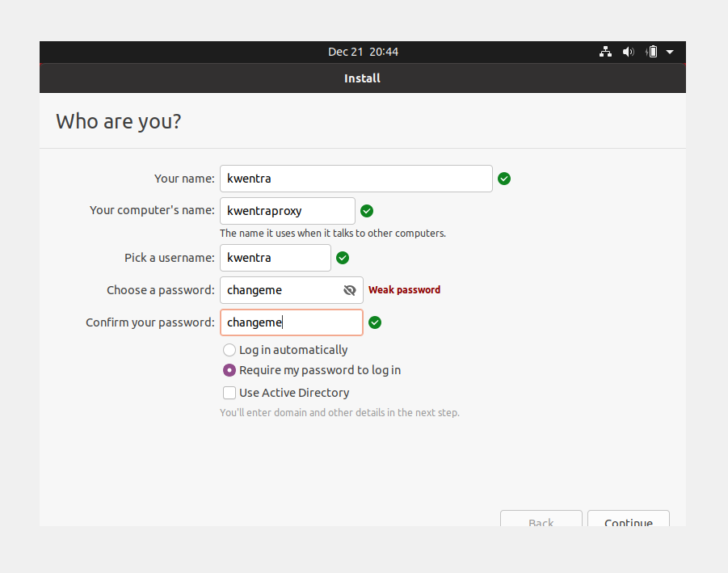
Task: Toggle password visibility eye icon
Action: click(x=350, y=290)
